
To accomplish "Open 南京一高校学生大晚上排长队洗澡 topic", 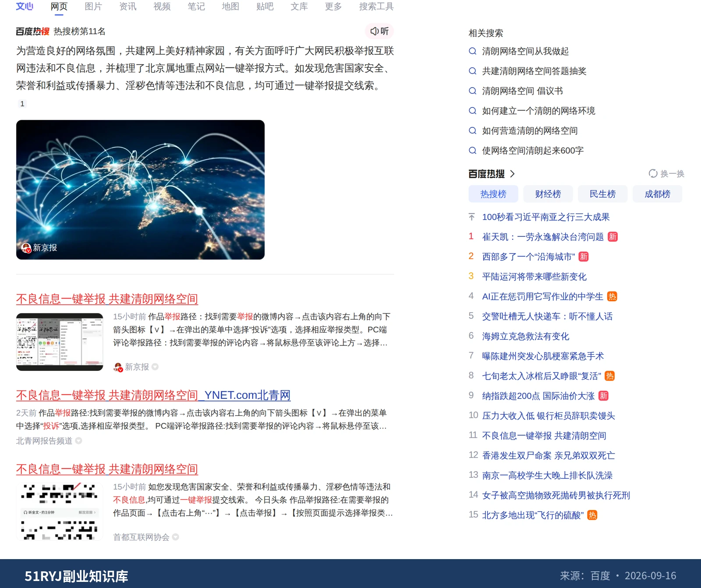I will click(547, 475).
